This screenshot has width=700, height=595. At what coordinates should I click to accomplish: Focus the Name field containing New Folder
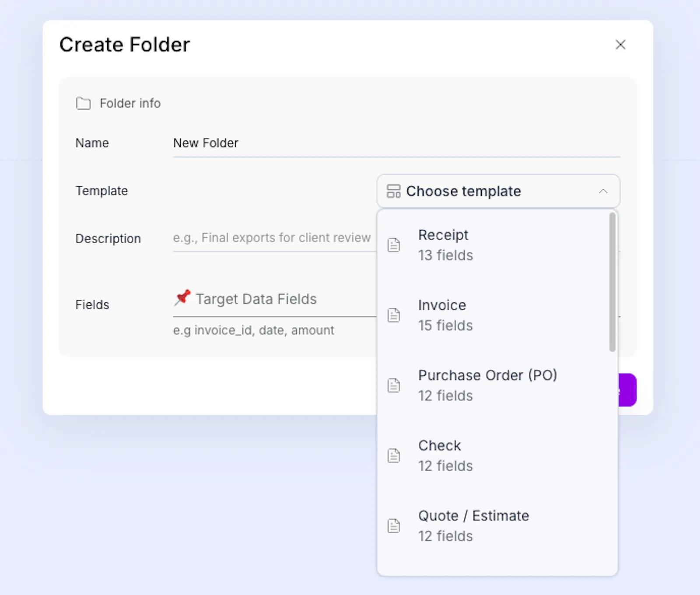[396, 143]
